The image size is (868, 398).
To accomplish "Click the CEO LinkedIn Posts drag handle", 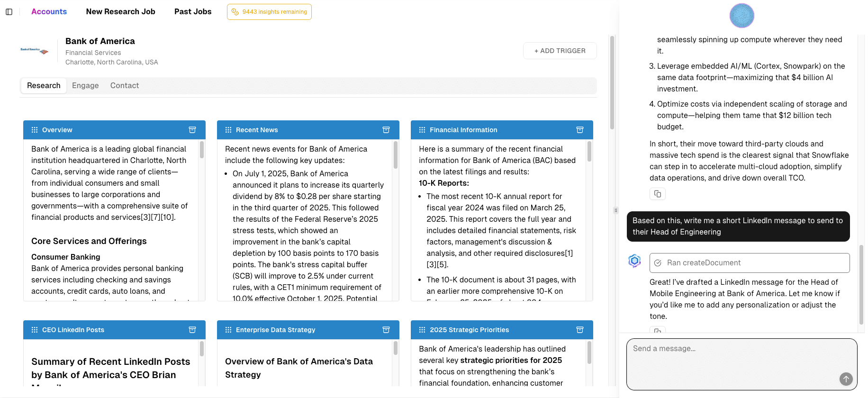I will pyautogui.click(x=35, y=330).
